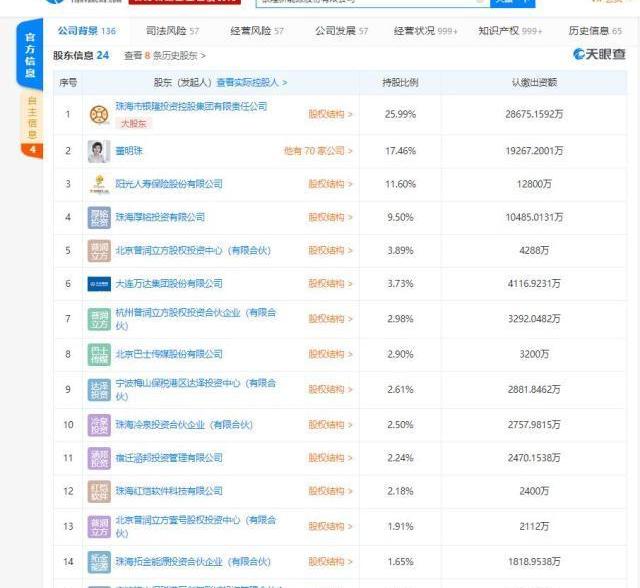Click 大连万达集团 logo icon
This screenshot has width=640, height=588.
pyautogui.click(x=99, y=284)
